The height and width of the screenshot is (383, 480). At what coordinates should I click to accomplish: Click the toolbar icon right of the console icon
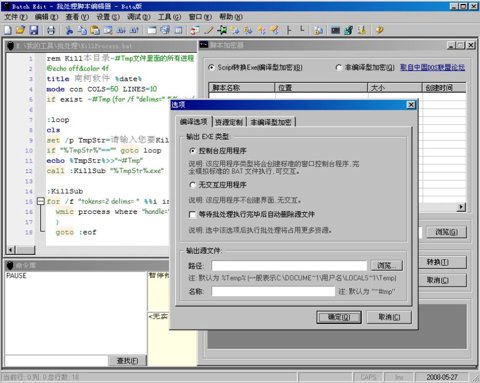[349, 30]
